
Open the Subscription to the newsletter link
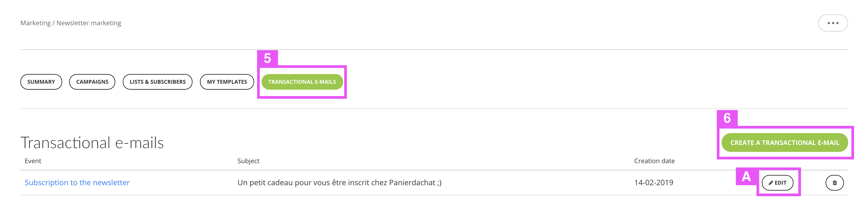[77, 182]
